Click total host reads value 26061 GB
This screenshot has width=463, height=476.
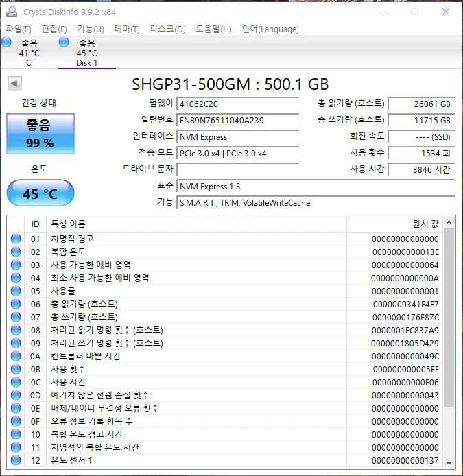pos(422,104)
